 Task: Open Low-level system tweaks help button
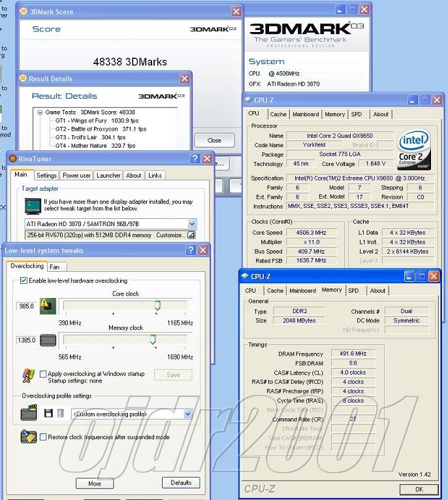pyautogui.click(x=191, y=250)
